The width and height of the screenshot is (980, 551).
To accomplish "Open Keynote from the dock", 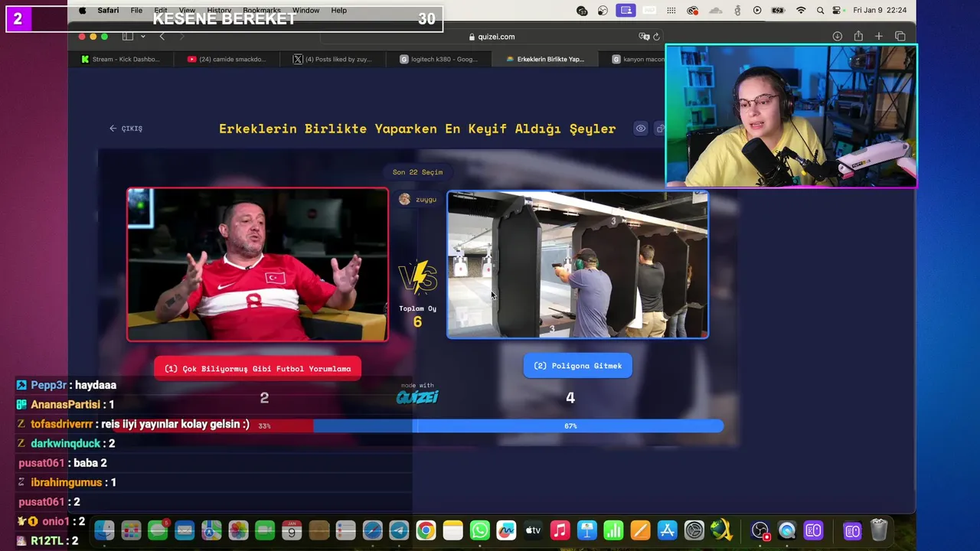I will 586,530.
